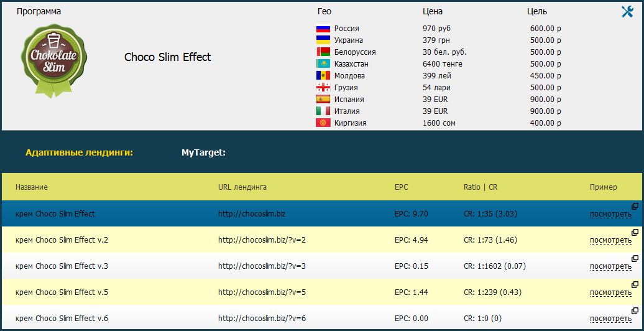Click the Moldova flag icon
644x331 pixels.
323,76
